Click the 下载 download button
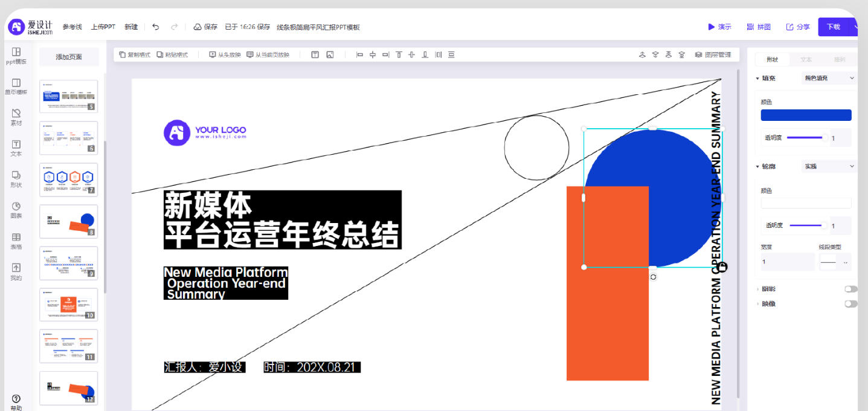The width and height of the screenshot is (868, 411). coord(834,27)
